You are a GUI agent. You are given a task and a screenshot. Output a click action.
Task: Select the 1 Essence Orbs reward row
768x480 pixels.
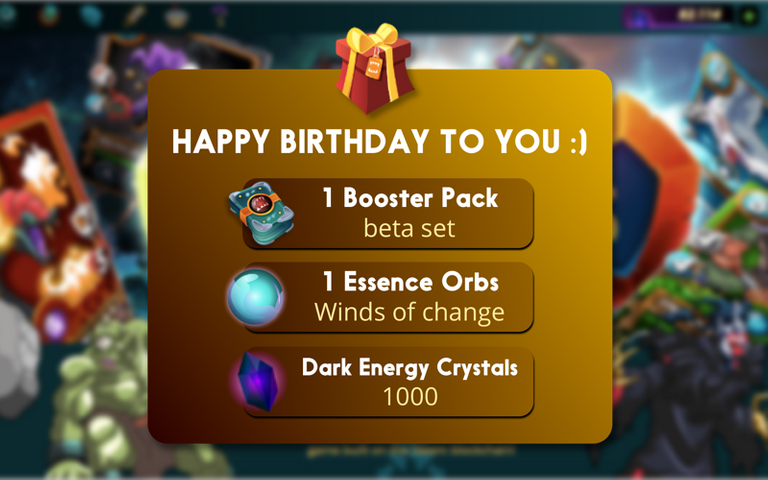(x=388, y=297)
